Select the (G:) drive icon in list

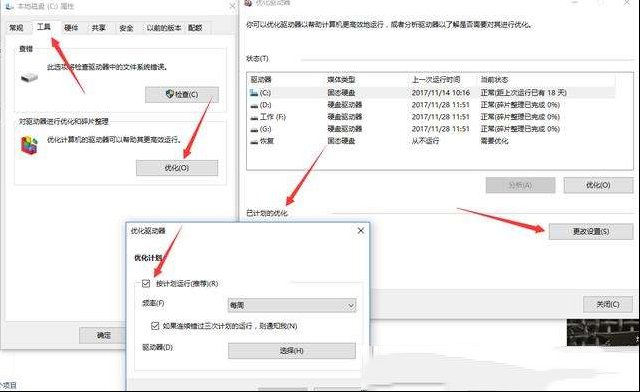point(254,129)
